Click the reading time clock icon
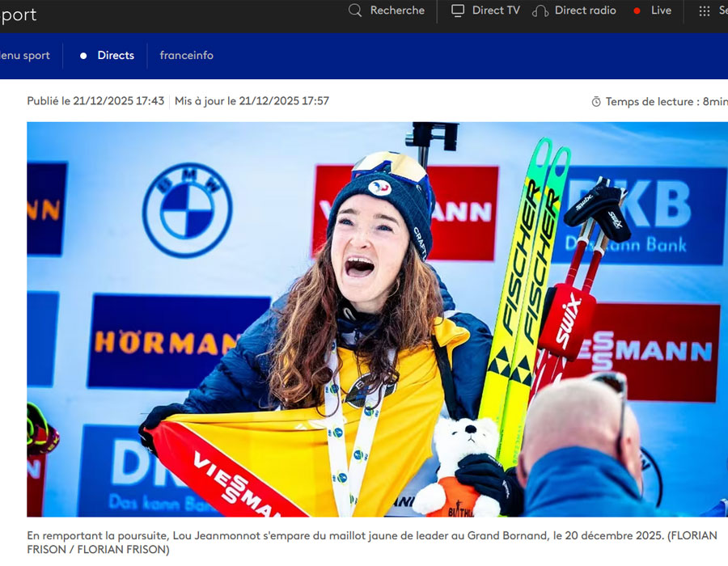 pos(596,101)
